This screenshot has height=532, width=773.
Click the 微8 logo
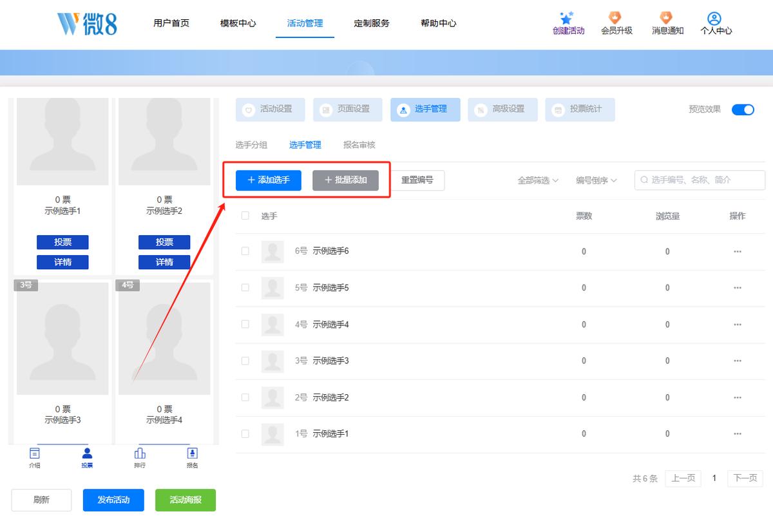click(x=86, y=23)
